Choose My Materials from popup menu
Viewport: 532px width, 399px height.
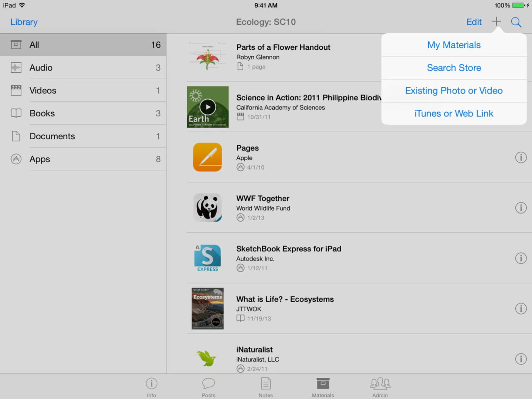pyautogui.click(x=454, y=45)
